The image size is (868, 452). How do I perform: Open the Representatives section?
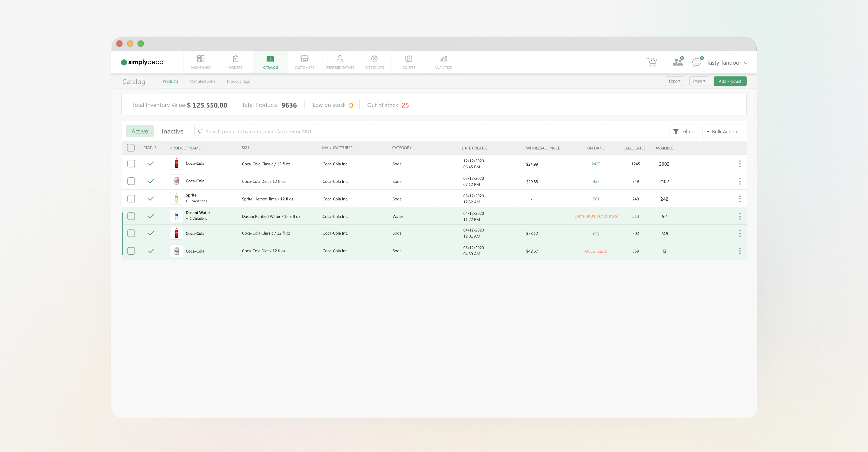click(x=340, y=62)
